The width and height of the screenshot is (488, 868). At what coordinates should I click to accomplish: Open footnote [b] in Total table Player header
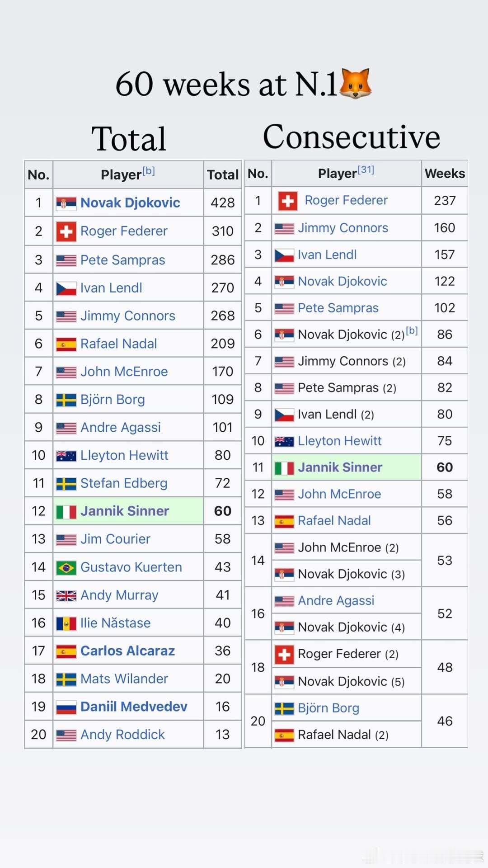tap(149, 171)
